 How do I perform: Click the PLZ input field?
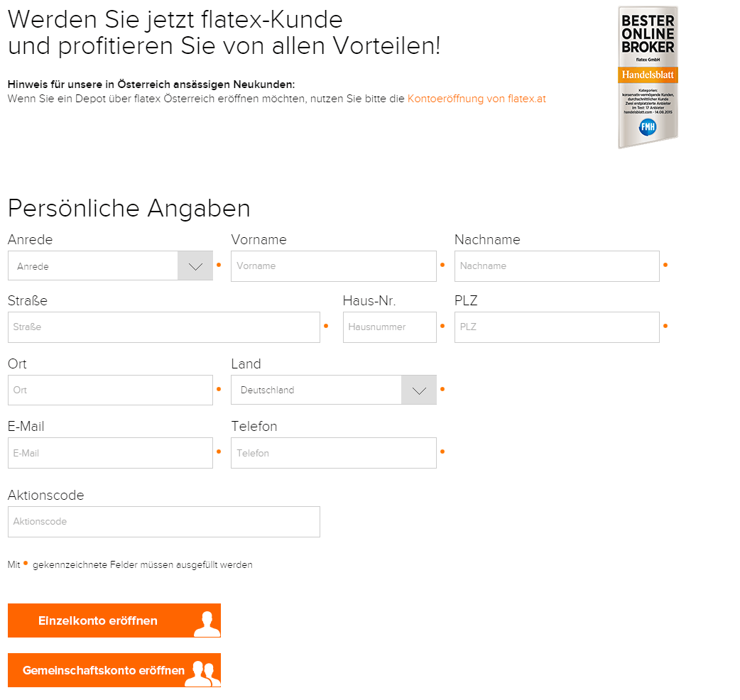pyautogui.click(x=557, y=327)
